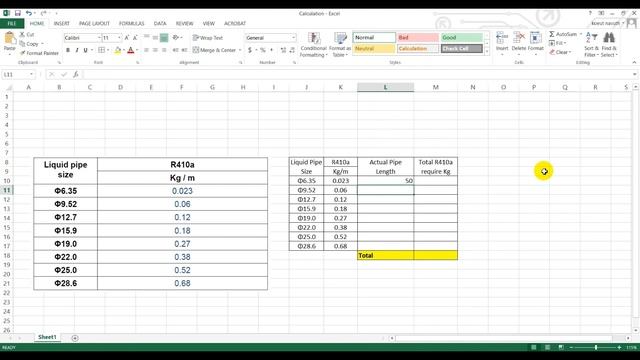Open the FILE tab
Image resolution: width=640 pixels, height=360 pixels.
[x=12, y=24]
